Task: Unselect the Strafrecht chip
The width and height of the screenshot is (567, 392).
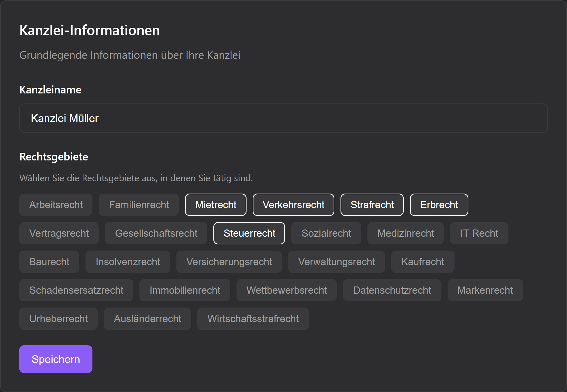Action: (372, 205)
